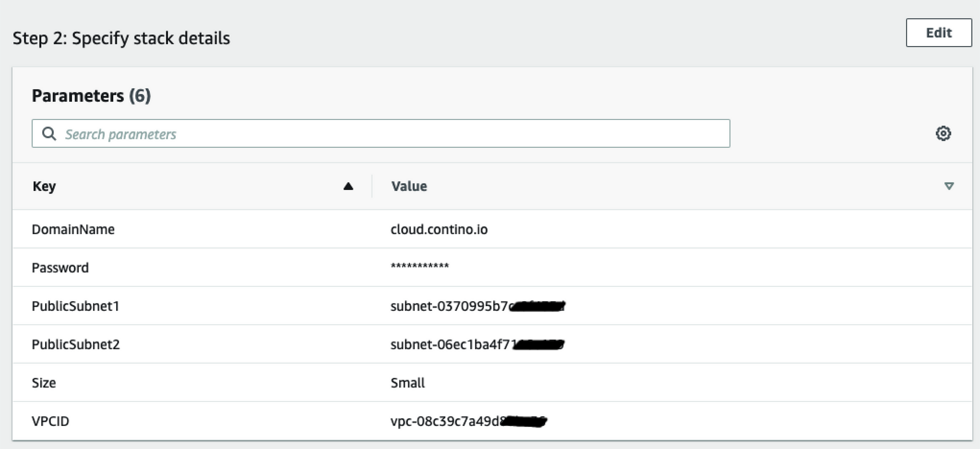
Task: Click the Value column header
Action: pos(409,186)
